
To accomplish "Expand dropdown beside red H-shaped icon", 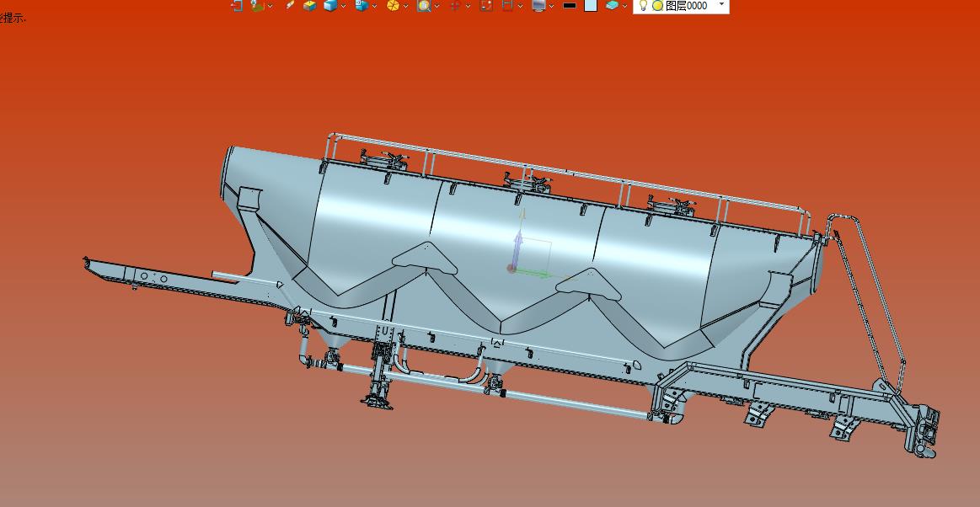I will (x=520, y=6).
